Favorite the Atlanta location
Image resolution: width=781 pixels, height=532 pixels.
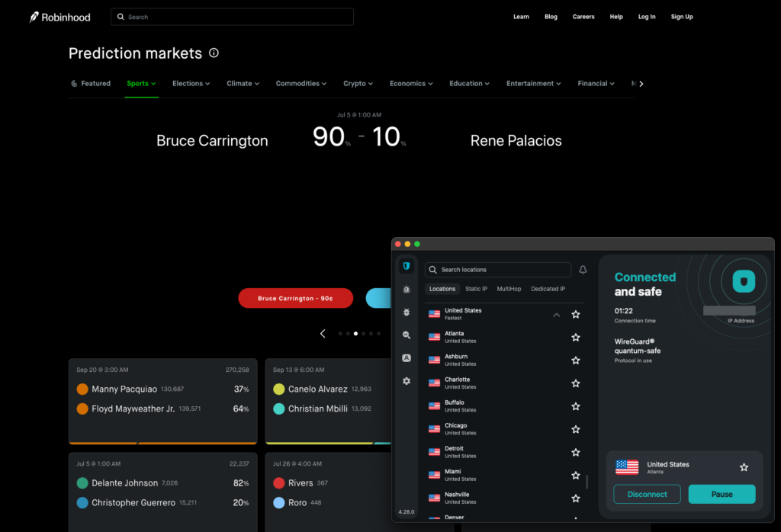[x=576, y=338]
